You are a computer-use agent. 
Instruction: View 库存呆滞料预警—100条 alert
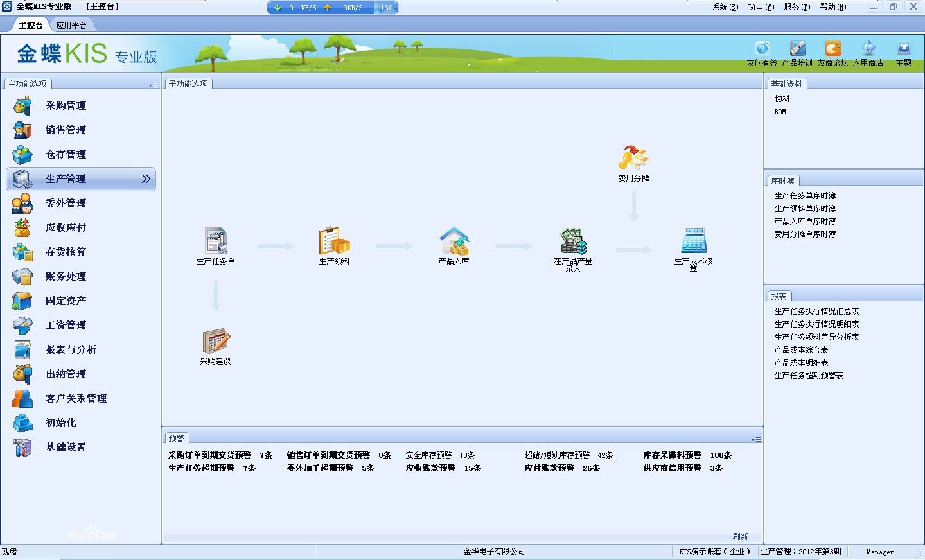click(687, 455)
